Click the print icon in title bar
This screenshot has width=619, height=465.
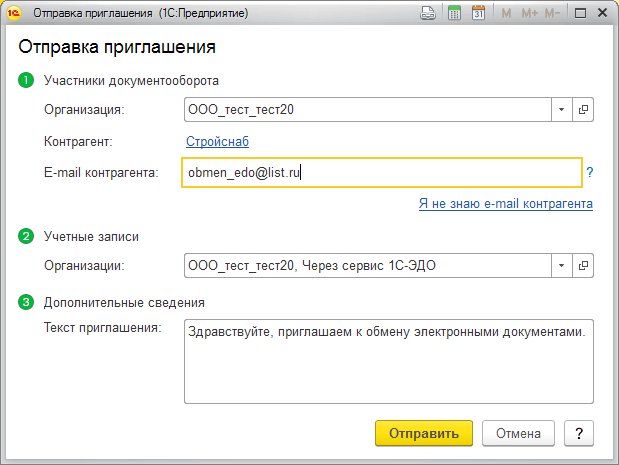(427, 14)
